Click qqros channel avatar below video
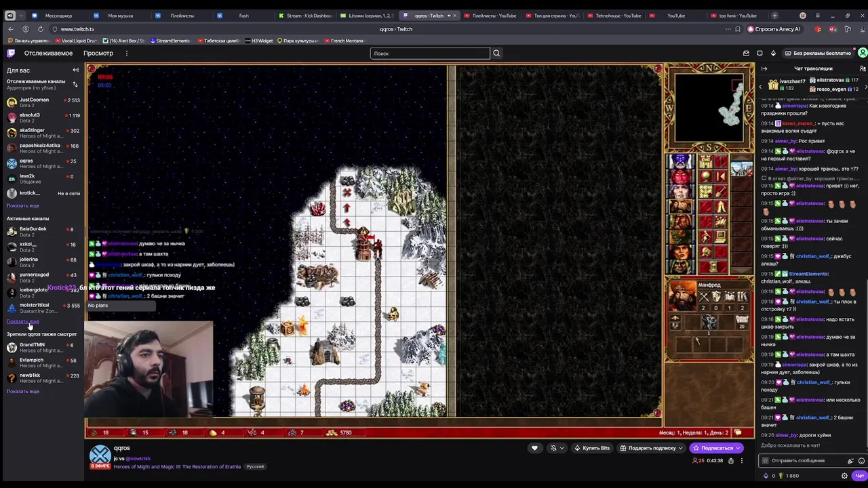Viewport: 868px width, 488px height. [100, 456]
